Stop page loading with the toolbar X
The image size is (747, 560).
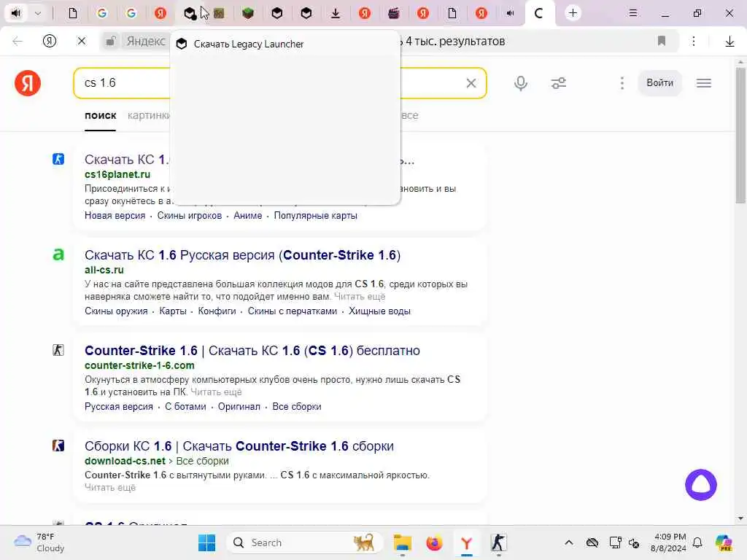click(82, 41)
